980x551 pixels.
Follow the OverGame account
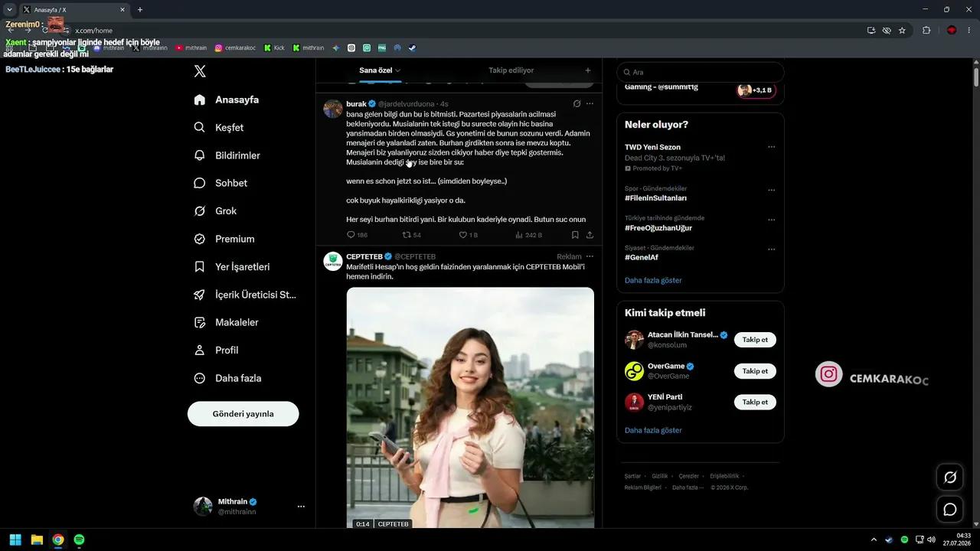755,371
